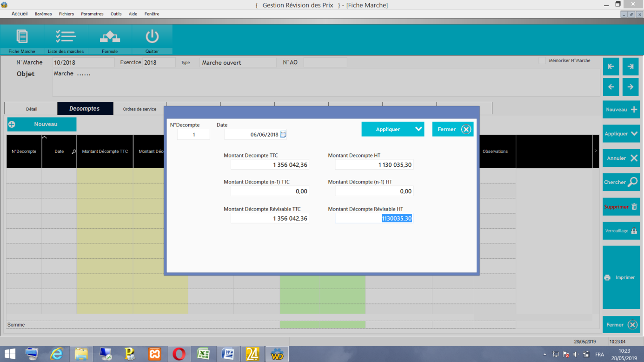Image resolution: width=644 pixels, height=362 pixels.
Task: Switch to the Ordres de service tab
Action: point(139,109)
